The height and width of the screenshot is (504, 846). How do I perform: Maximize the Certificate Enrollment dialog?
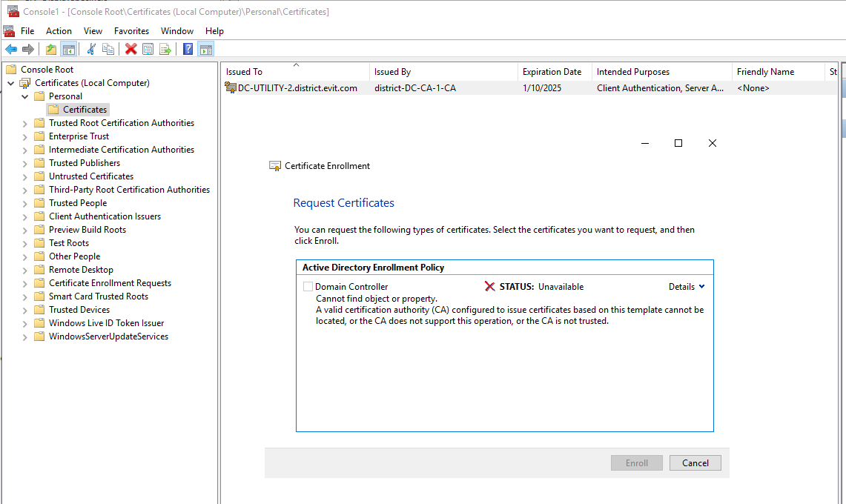click(678, 143)
